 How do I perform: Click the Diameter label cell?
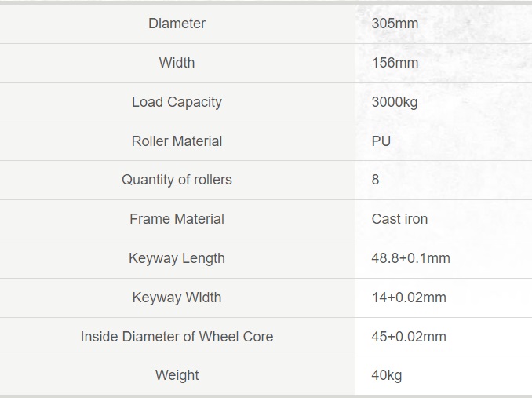click(x=177, y=24)
